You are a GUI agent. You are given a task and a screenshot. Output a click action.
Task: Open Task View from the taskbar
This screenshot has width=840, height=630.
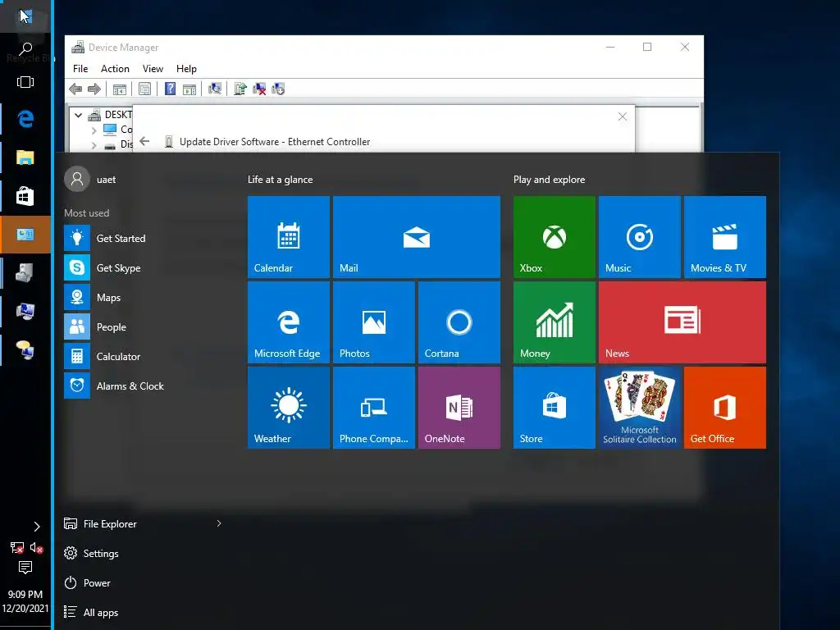point(25,82)
